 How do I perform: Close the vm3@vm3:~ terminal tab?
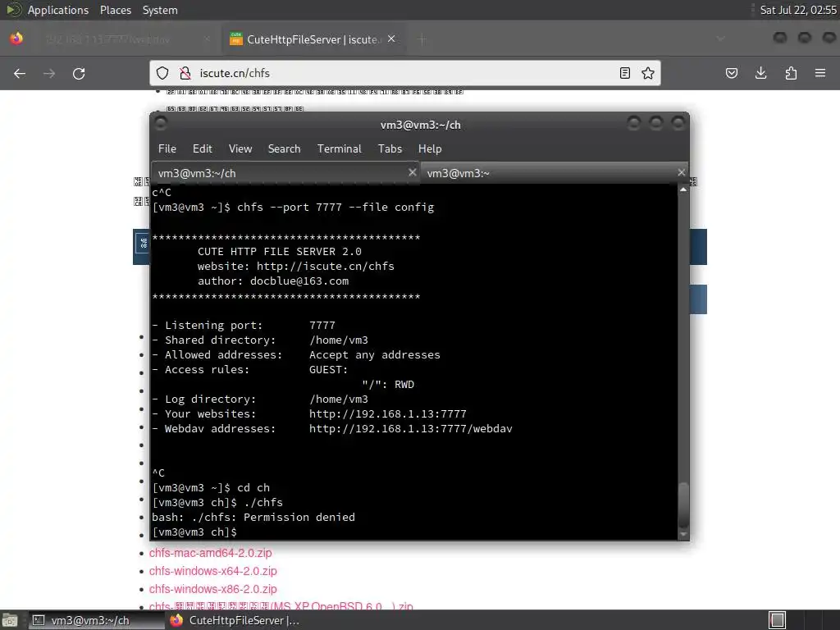point(681,172)
